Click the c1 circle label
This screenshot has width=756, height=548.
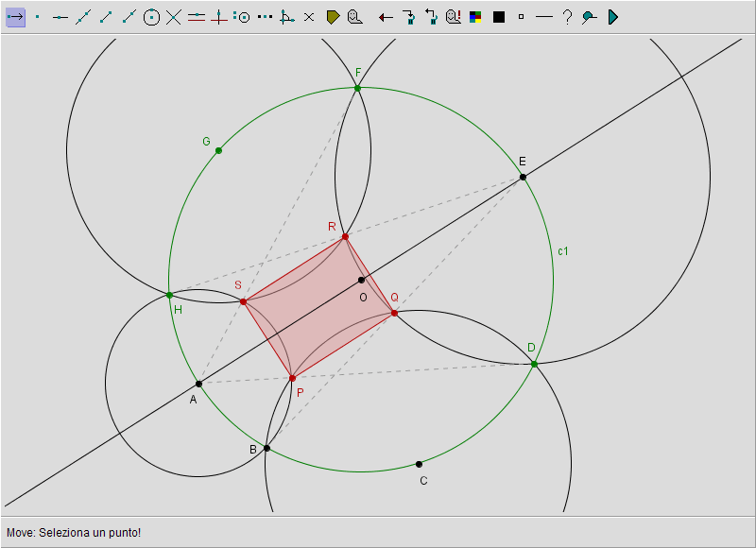(563, 251)
